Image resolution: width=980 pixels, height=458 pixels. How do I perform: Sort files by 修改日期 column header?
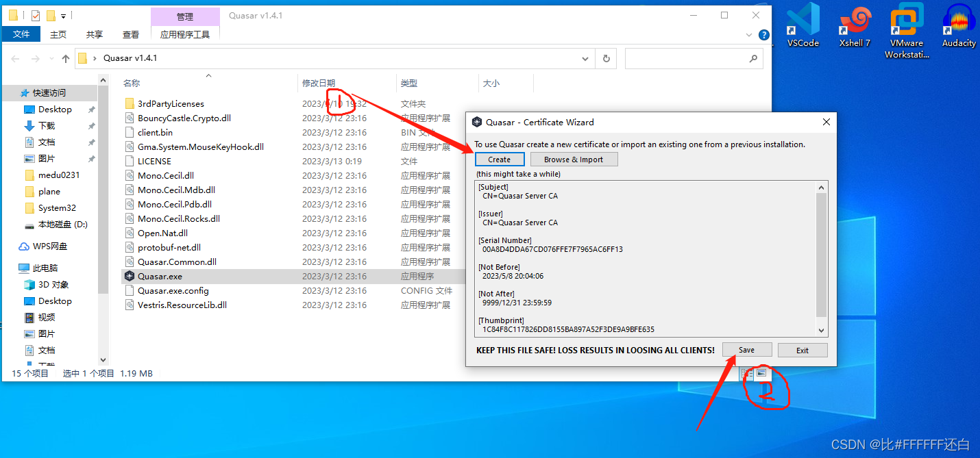319,83
